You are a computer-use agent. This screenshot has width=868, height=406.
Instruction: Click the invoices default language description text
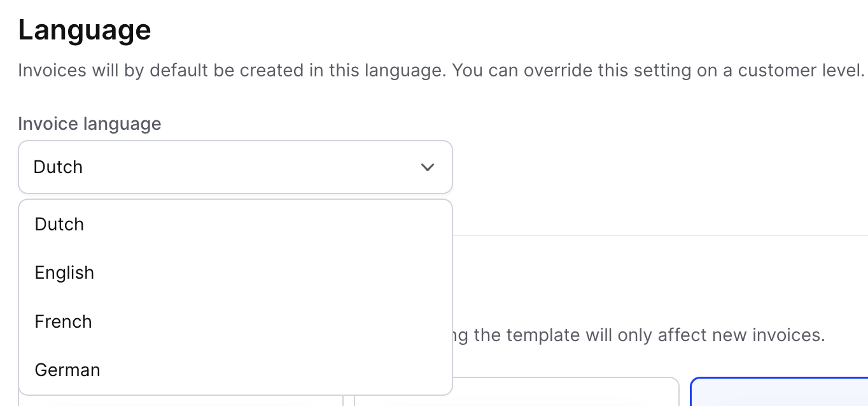coord(441,70)
